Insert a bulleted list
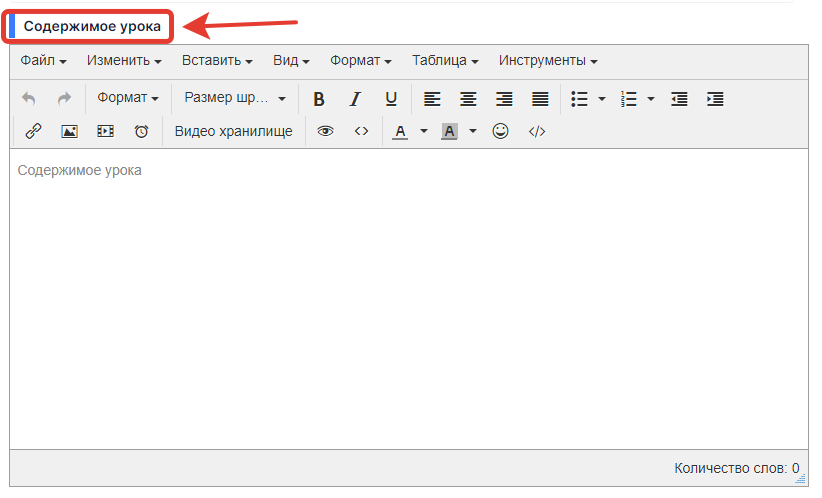The image size is (822, 498). [x=579, y=99]
